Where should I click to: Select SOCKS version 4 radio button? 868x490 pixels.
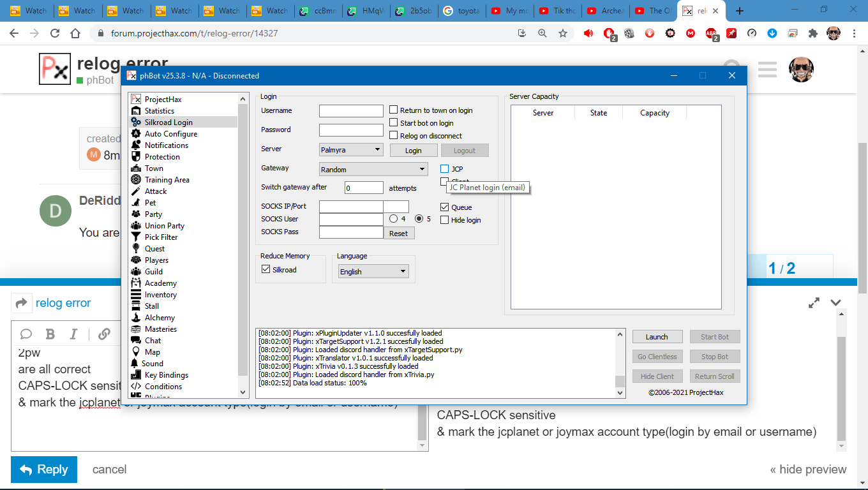(x=394, y=219)
